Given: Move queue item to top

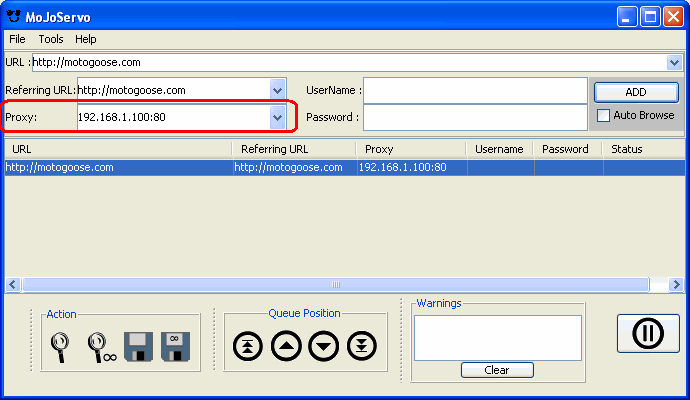Looking at the screenshot, I should [x=248, y=346].
